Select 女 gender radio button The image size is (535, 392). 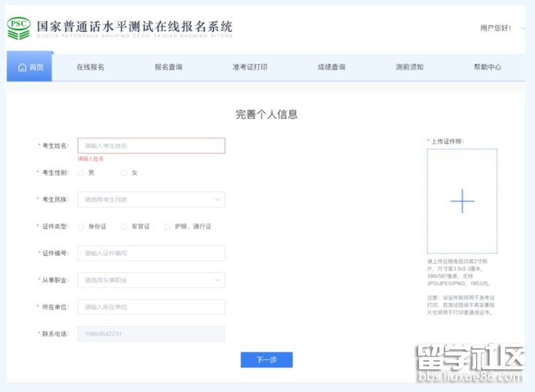click(x=124, y=172)
